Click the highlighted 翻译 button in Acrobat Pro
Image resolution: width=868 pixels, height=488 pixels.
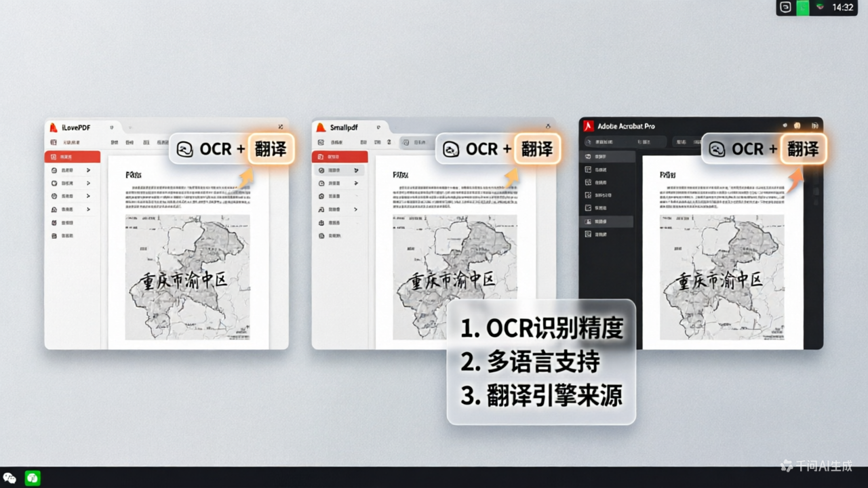[x=803, y=149]
